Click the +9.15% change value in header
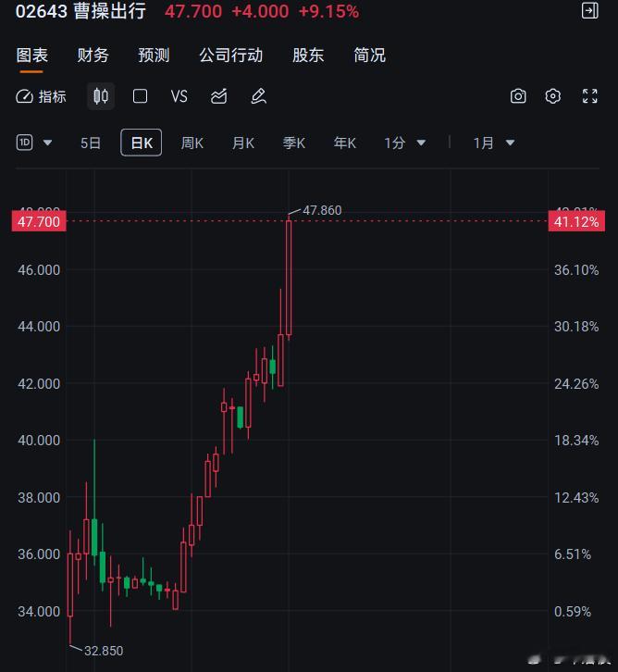 (328, 12)
